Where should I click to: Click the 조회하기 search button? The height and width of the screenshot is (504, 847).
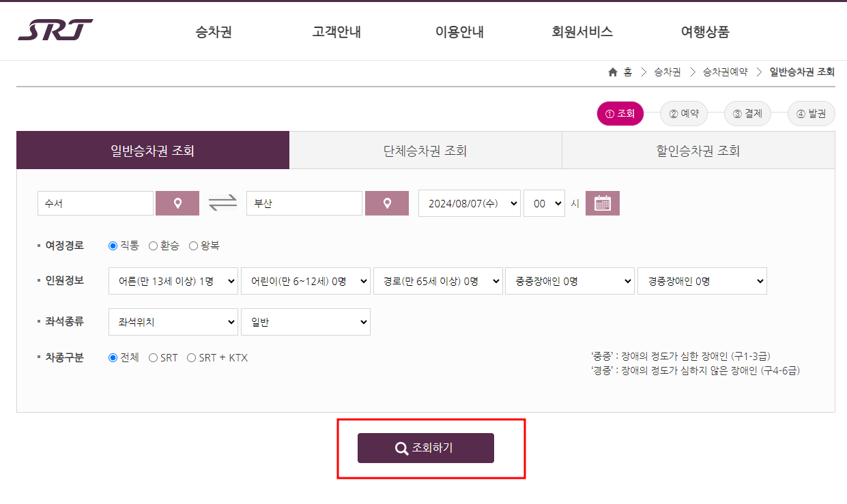425,448
